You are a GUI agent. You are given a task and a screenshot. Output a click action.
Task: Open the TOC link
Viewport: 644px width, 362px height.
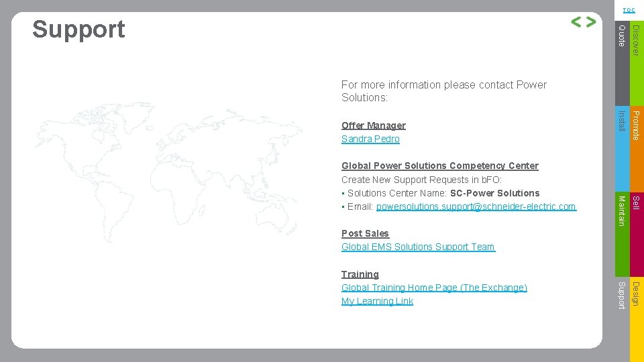[x=629, y=10]
